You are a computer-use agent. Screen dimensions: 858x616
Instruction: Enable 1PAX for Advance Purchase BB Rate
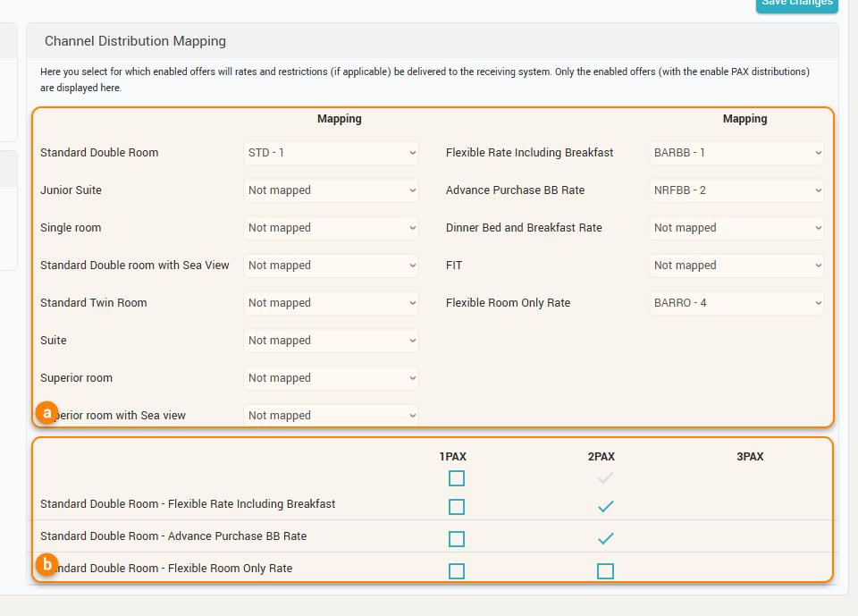(457, 539)
